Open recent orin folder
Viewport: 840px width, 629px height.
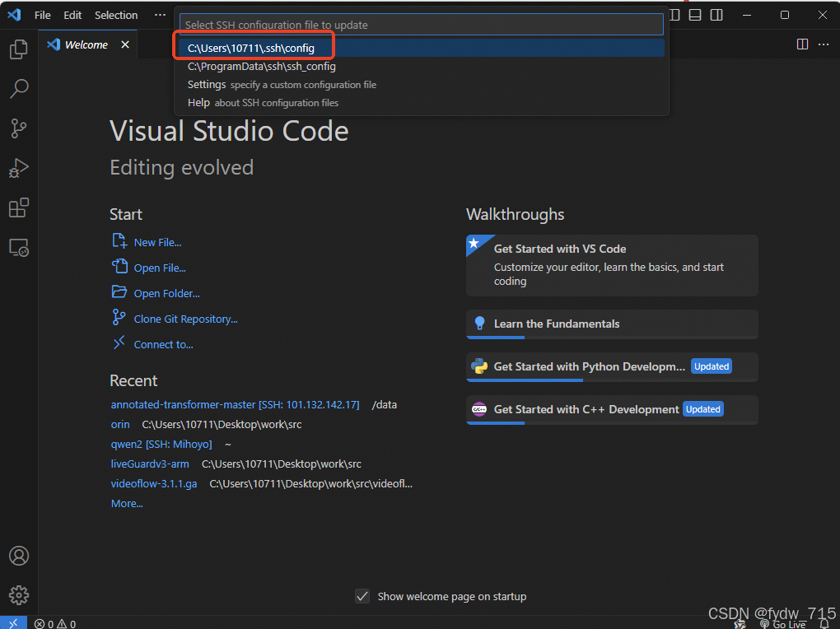click(x=120, y=424)
